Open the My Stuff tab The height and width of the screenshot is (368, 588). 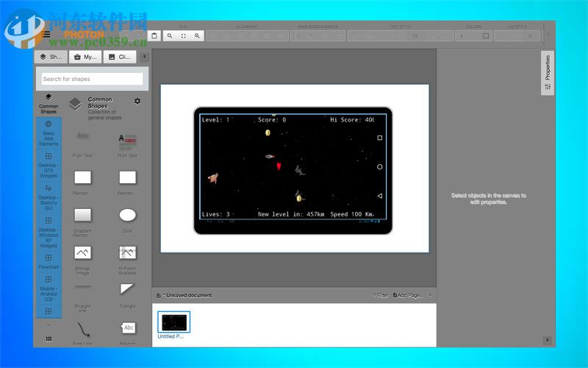[85, 57]
